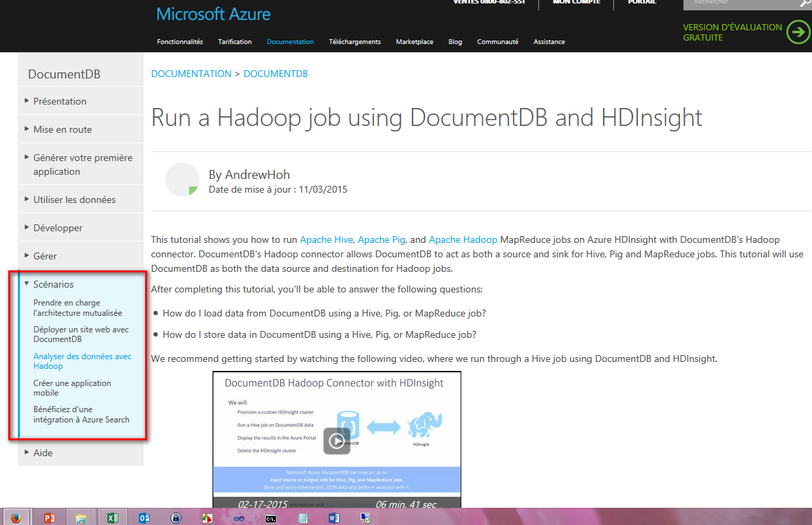Screen dimensions: 812x525
Task: Open Analyser des données avec Hadoop
Action: (x=83, y=361)
